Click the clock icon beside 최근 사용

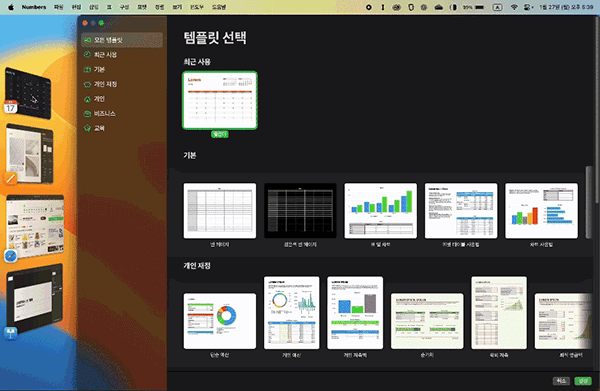pyautogui.click(x=87, y=55)
